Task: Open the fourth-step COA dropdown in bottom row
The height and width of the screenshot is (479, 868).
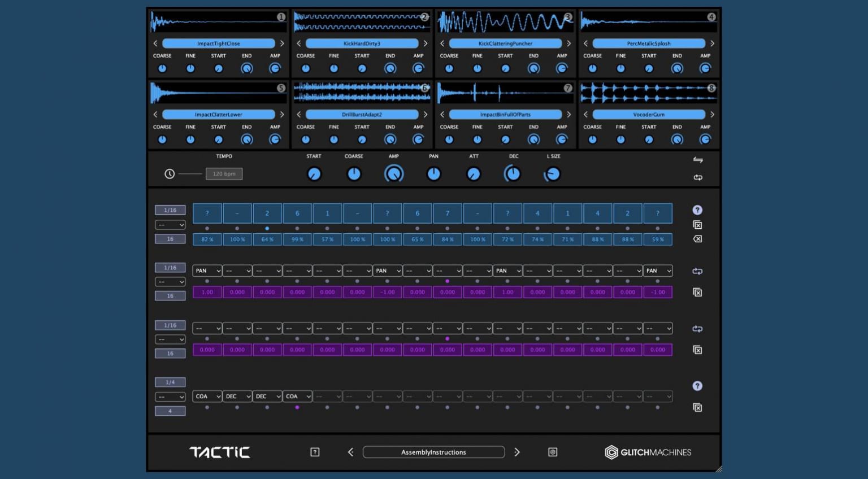Action: pyautogui.click(x=297, y=397)
